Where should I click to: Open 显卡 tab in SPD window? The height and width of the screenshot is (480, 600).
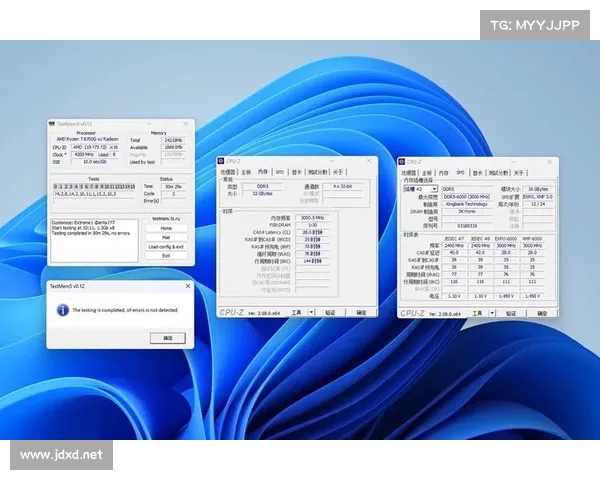tap(478, 172)
